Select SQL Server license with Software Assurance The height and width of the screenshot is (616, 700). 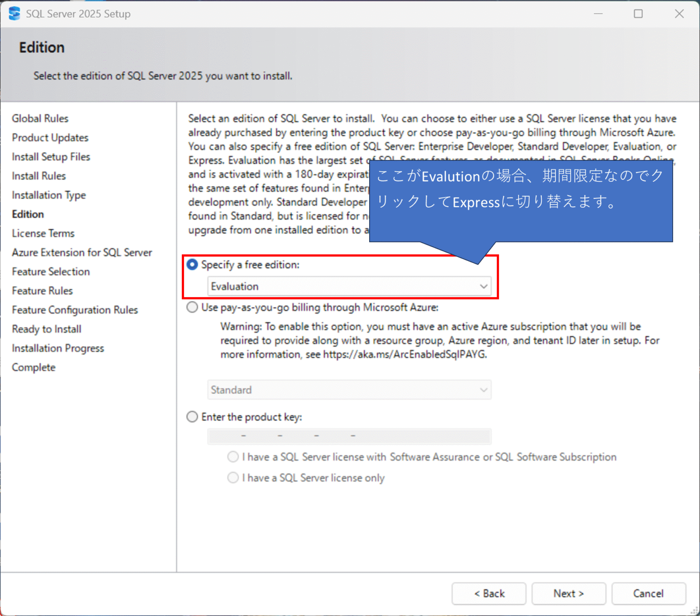coord(233,457)
